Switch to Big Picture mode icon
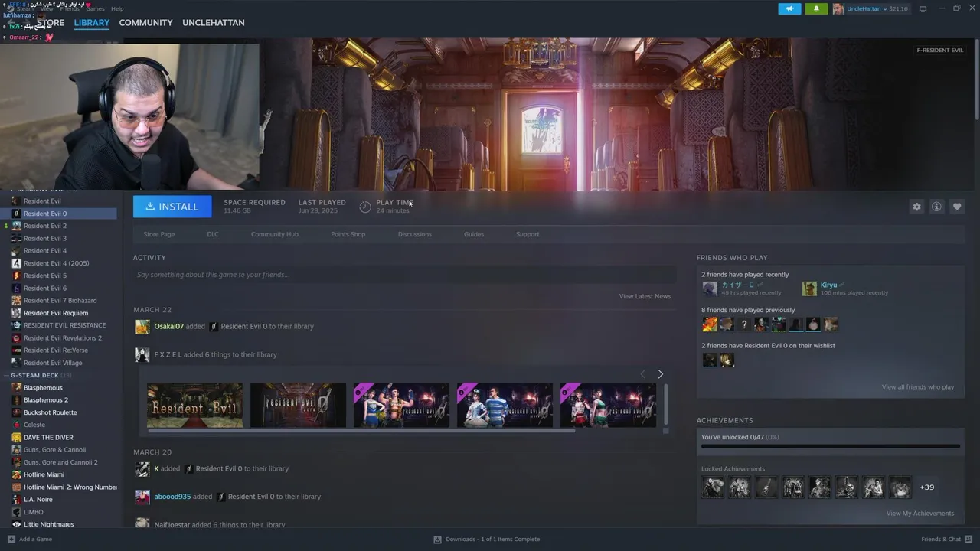Screen dimensions: 980x551 [923, 8]
